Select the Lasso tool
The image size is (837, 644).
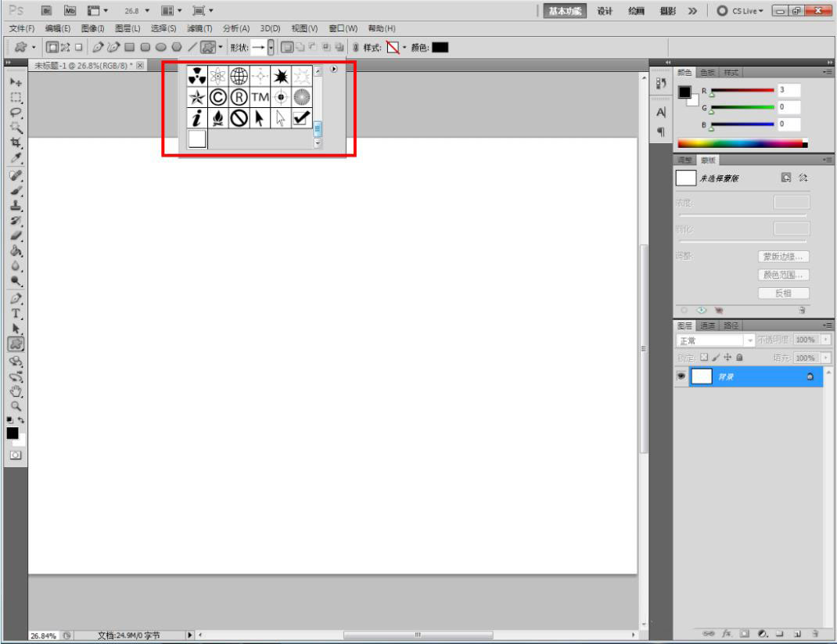point(16,112)
